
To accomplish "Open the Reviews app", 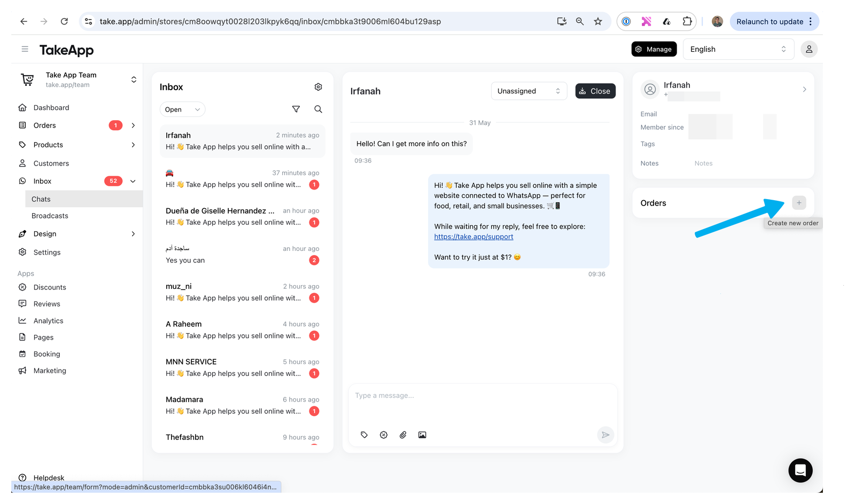I will (47, 304).
